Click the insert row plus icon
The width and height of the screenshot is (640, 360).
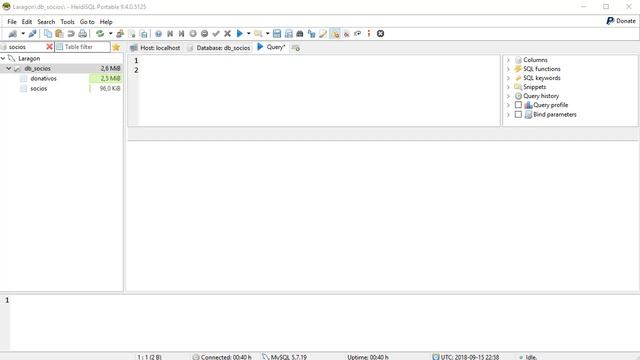(x=193, y=34)
